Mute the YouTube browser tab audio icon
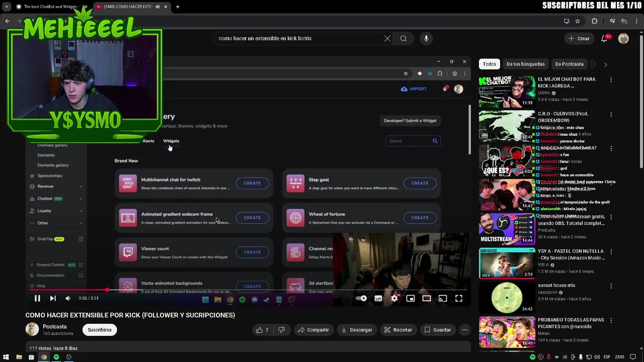Viewport: 644px width, 362px height. click(157, 7)
